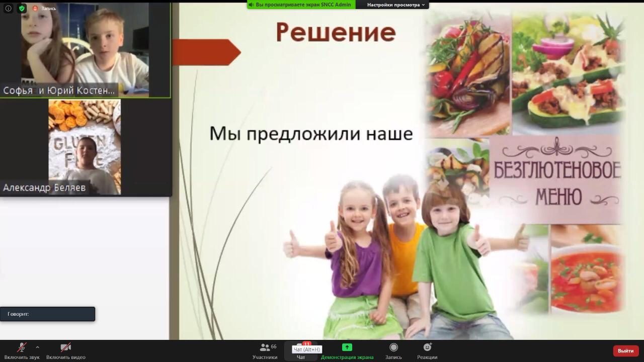Click the Говорит speaker indicator box
This screenshot has height=362, width=644.
pos(47,314)
